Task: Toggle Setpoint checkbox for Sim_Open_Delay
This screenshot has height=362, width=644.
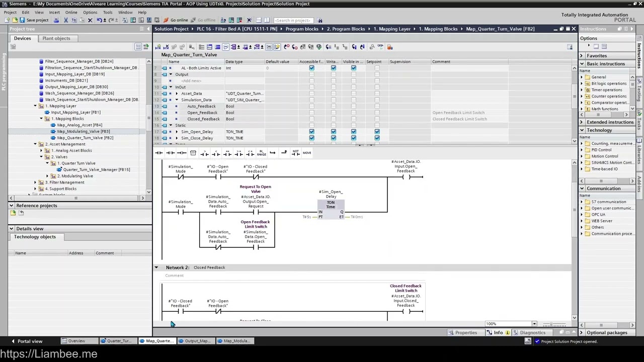Action: tap(377, 132)
